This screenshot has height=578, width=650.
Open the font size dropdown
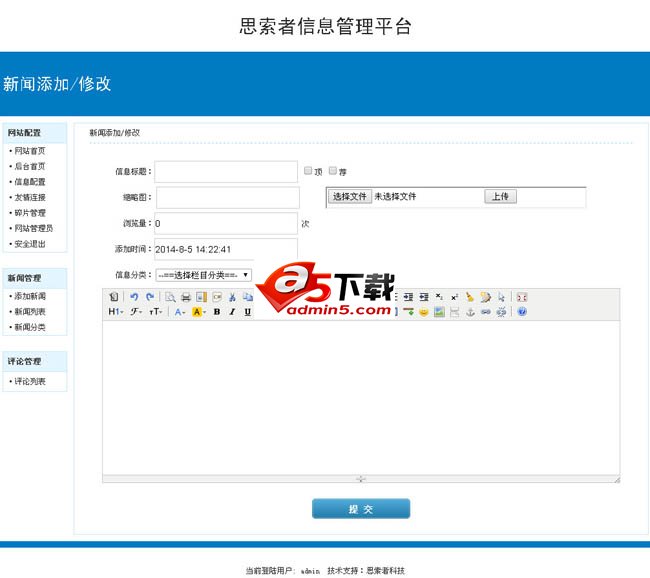click(155, 312)
